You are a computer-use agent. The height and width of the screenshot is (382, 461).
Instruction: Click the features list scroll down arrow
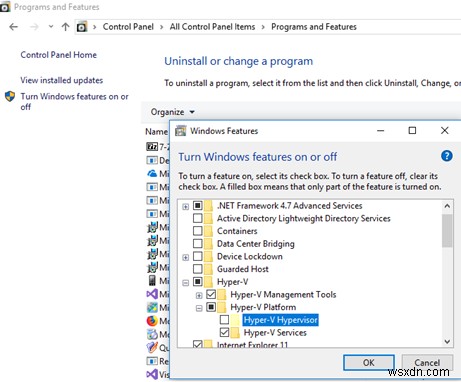coord(447,342)
